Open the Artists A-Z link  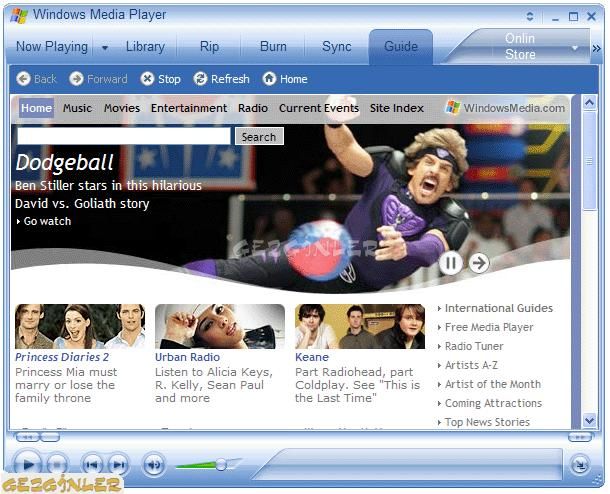point(471,365)
